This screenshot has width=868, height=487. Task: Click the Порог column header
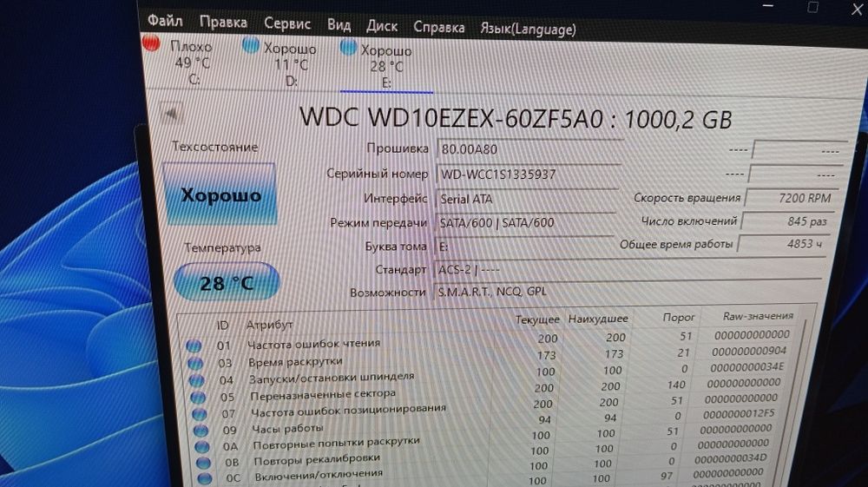678,317
